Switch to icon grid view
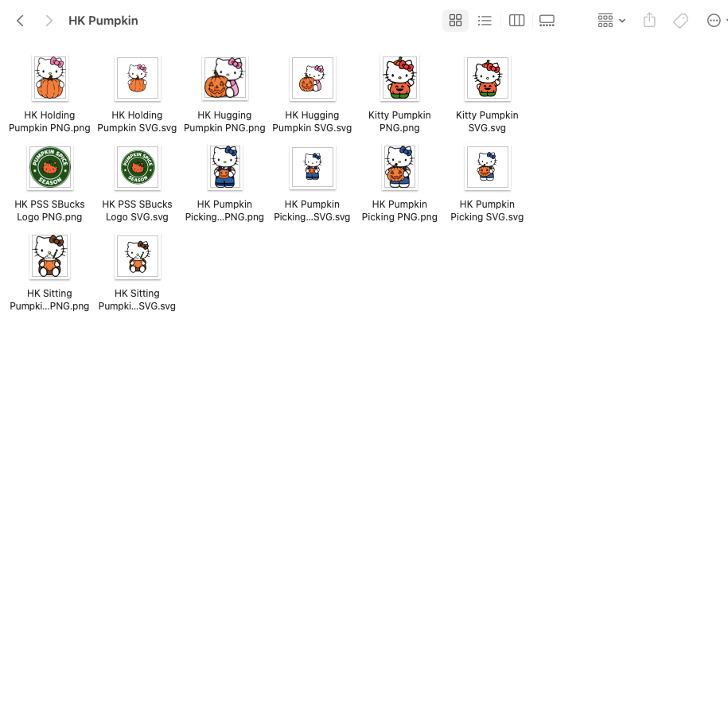728x716 pixels. (x=455, y=21)
